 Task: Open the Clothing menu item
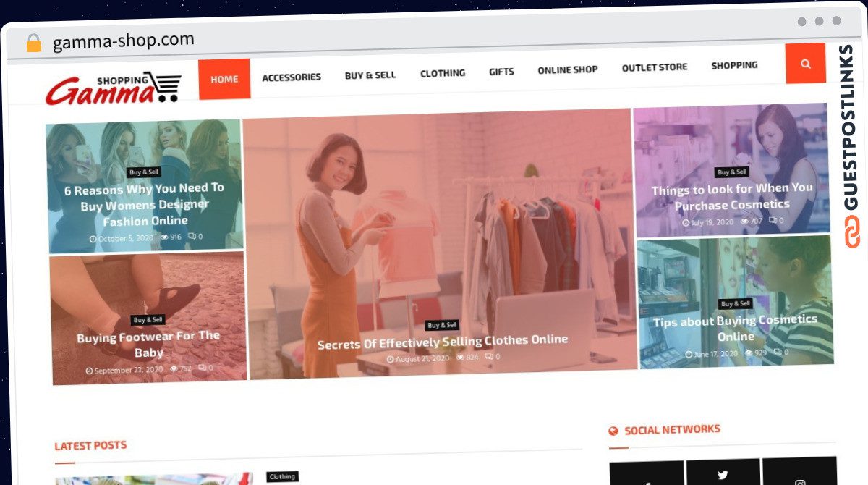(x=443, y=73)
